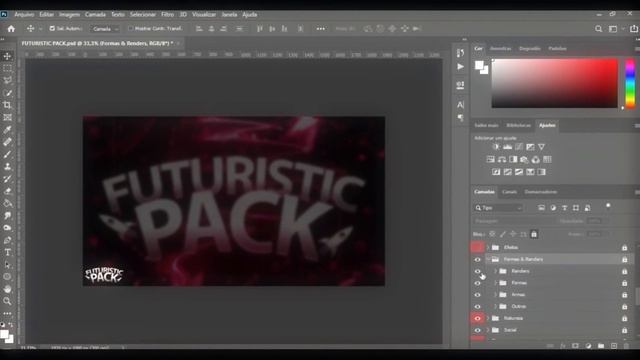This screenshot has height=360, width=640.
Task: Select the Eyedropper tool
Action: click(7, 130)
